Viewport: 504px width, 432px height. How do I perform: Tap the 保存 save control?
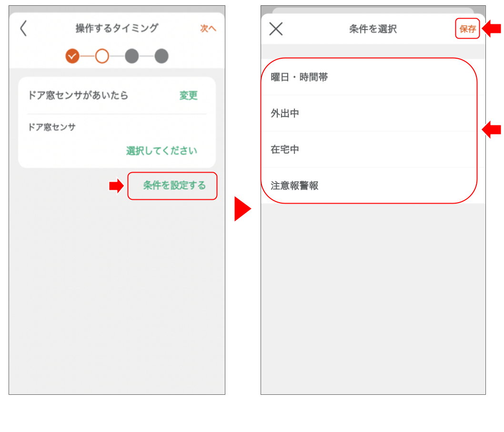(x=468, y=29)
